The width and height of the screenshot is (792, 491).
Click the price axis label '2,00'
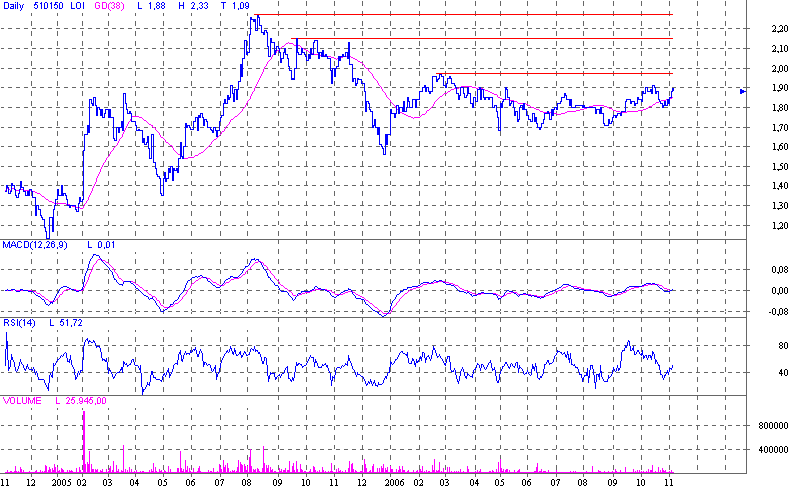coord(780,69)
